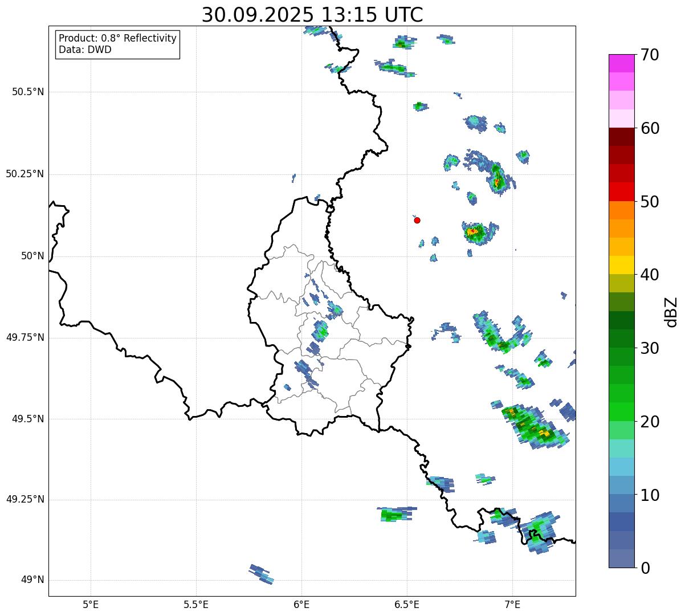Viewport: 685px width, 616px height.
Task: Click the 50.25°N latitude tick label
Action: coord(25,174)
